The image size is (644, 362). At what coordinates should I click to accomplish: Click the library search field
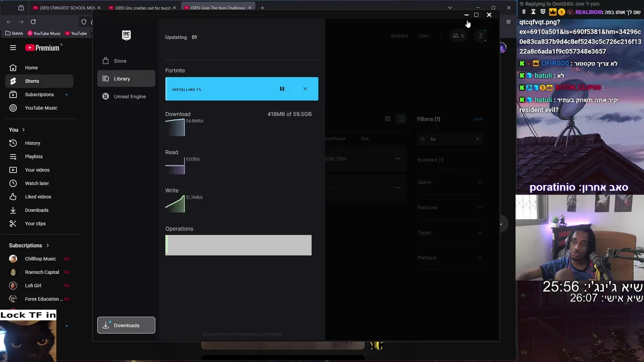point(450,139)
